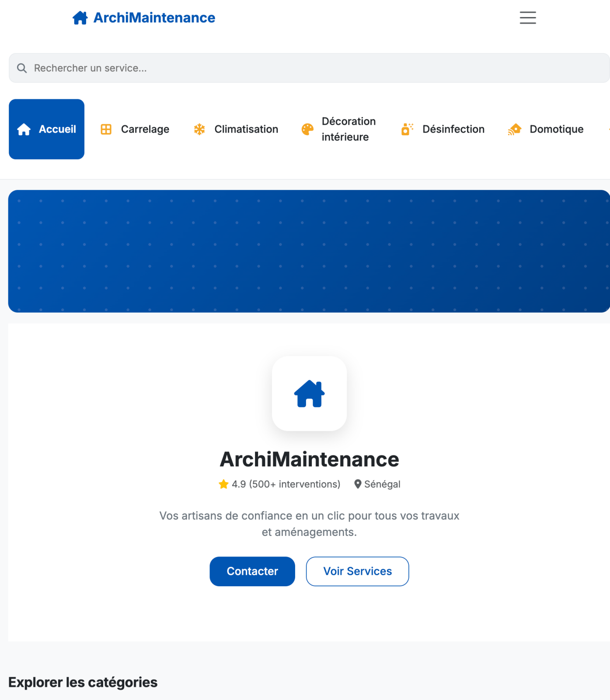Click the blue dotted hero banner

(x=309, y=251)
